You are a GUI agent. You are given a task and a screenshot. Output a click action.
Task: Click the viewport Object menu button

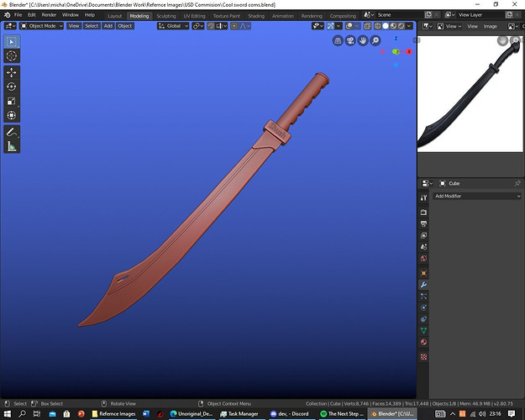(x=125, y=26)
